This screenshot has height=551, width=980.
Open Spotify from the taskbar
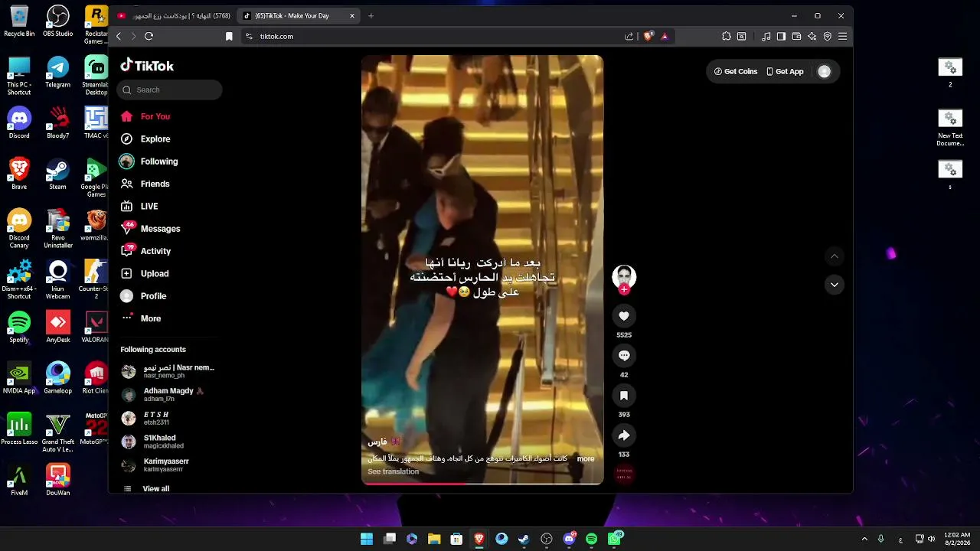coord(591,539)
